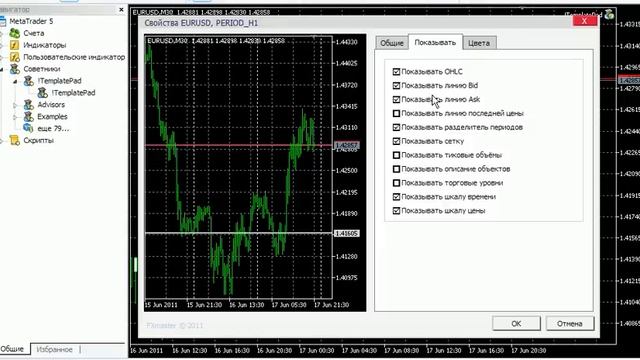The width and height of the screenshot is (640, 360).
Task: Check Показывать описание объектов
Action: click(x=396, y=169)
